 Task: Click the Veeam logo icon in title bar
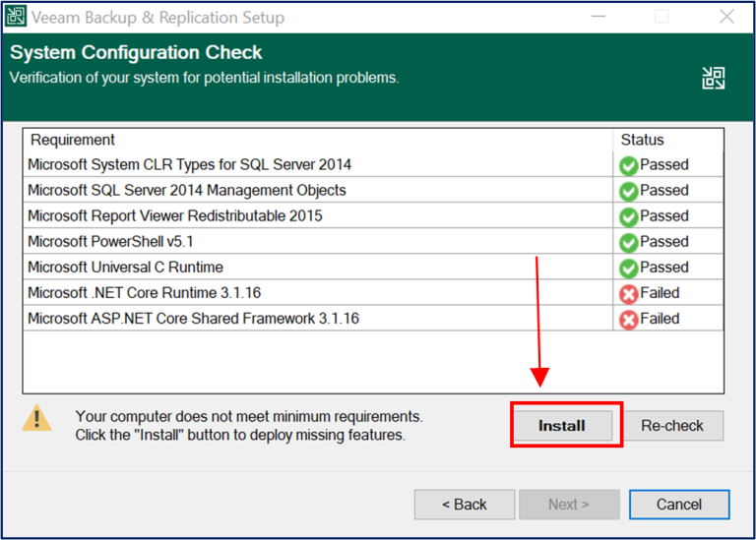[x=17, y=17]
